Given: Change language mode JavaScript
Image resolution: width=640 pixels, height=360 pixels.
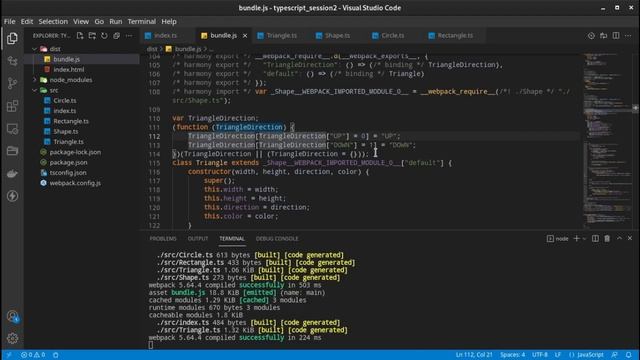Looking at the screenshot, I should [x=586, y=355].
